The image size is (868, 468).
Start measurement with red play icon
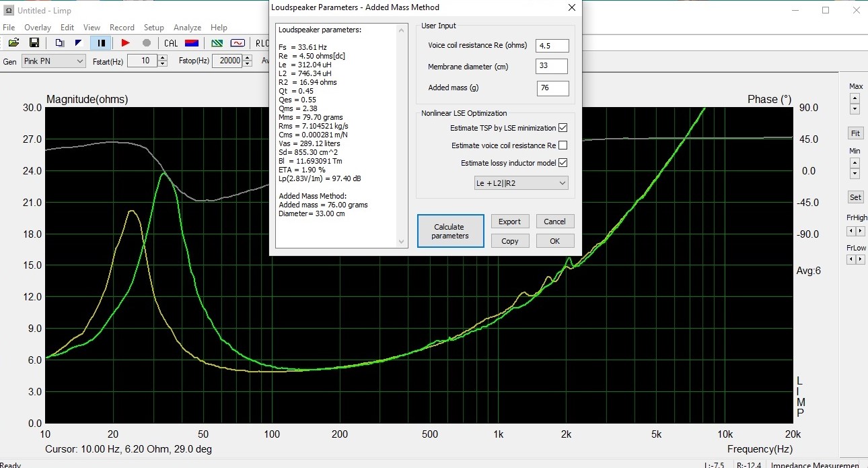coord(125,42)
